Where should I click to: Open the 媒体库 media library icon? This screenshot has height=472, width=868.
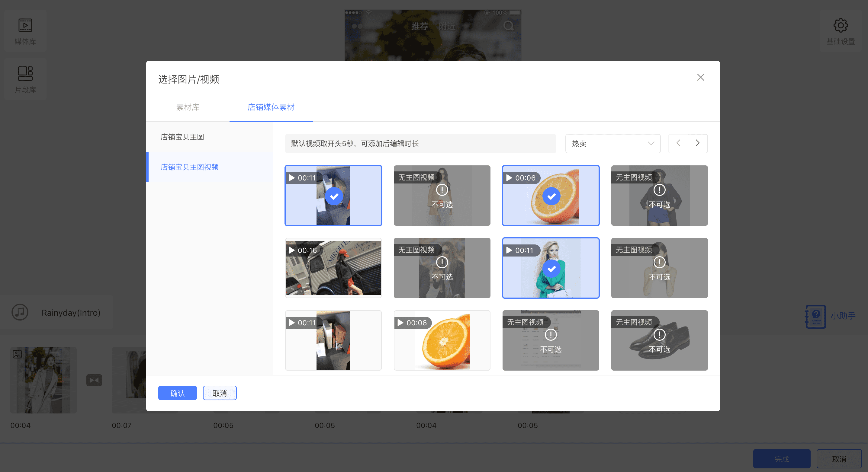point(25,31)
